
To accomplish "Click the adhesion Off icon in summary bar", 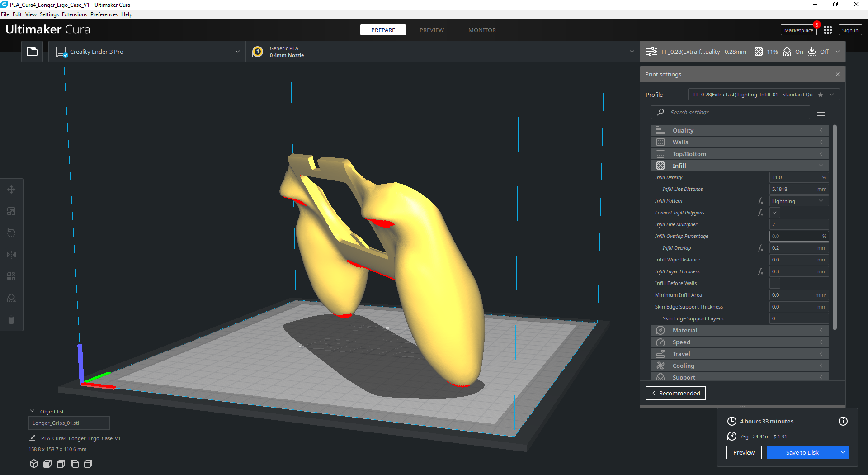I will (x=812, y=52).
